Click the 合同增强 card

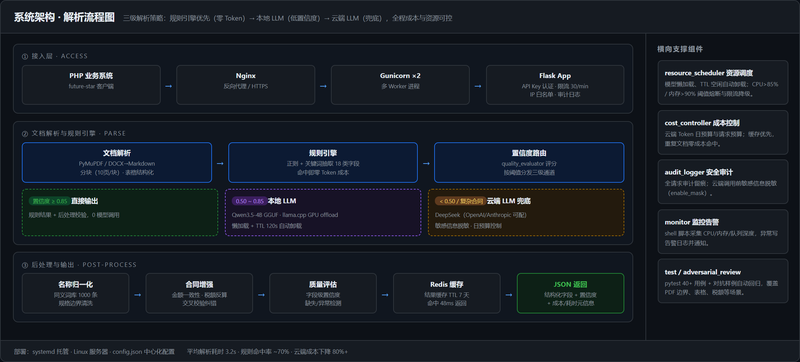(x=199, y=293)
